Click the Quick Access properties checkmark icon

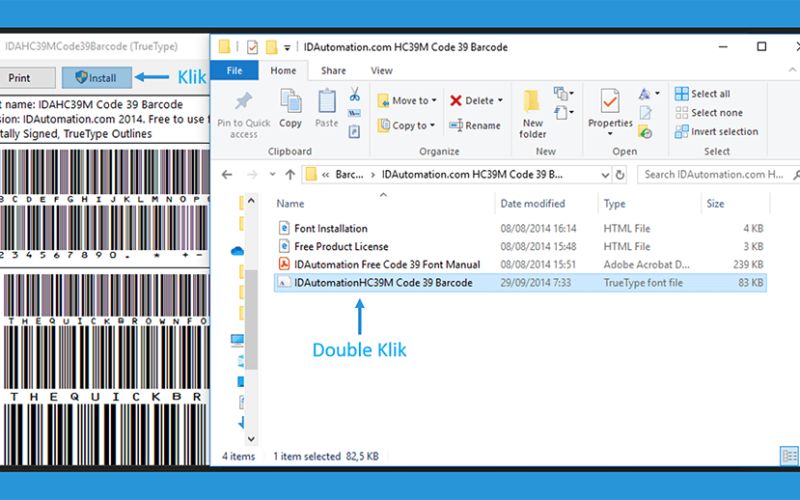point(252,47)
